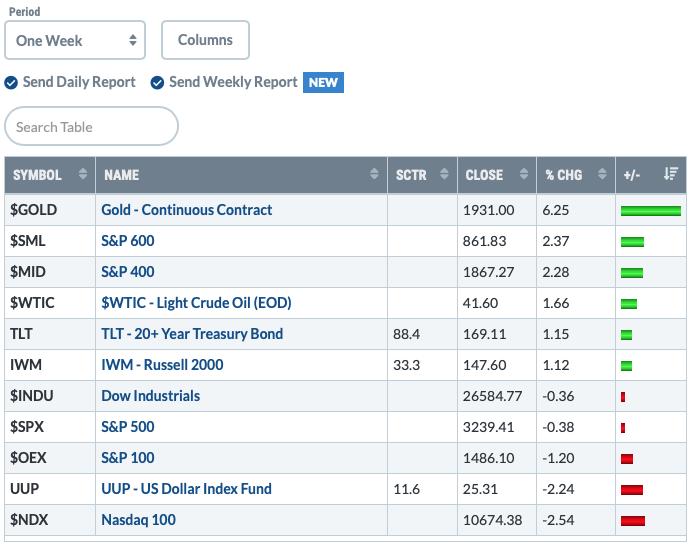
Task: Click the 11.6 SCTR value for UUP
Action: coord(406,489)
